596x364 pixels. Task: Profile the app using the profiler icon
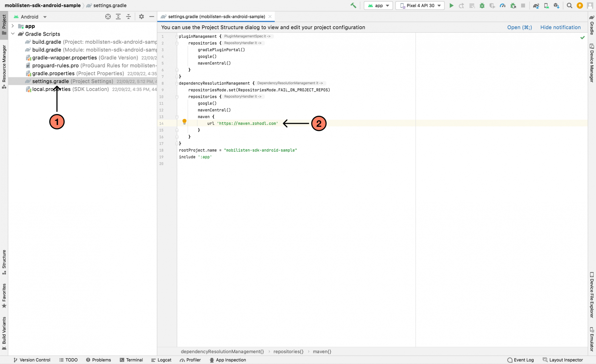click(x=502, y=5)
